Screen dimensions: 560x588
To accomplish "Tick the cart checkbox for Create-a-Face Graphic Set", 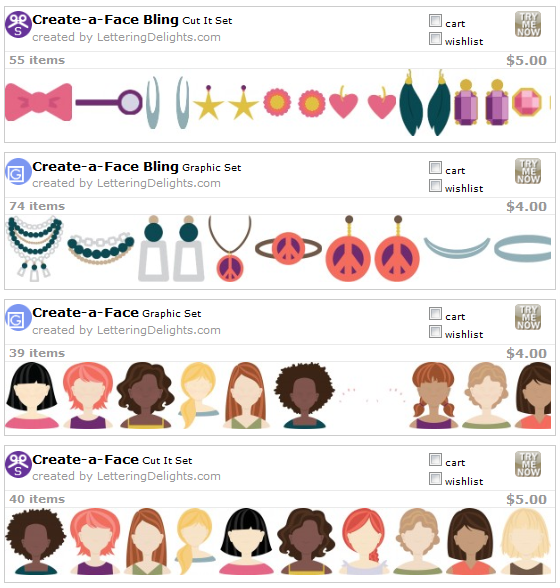I will [x=435, y=314].
